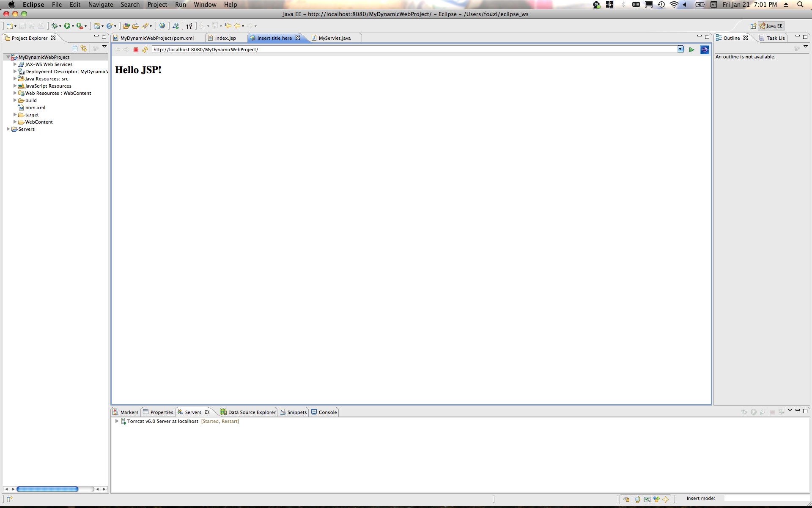Switch to MyServlet.java editor tab
Screen dimensions: 812x508
[x=335, y=38]
